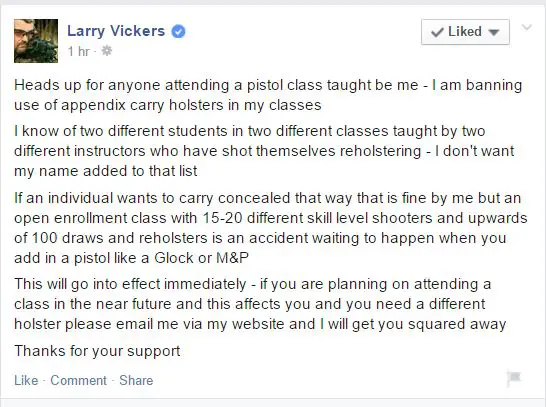This screenshot has width=546, height=407.
Task: Click the 'If an individual wants' paragraph
Action: pyautogui.click(x=271, y=228)
